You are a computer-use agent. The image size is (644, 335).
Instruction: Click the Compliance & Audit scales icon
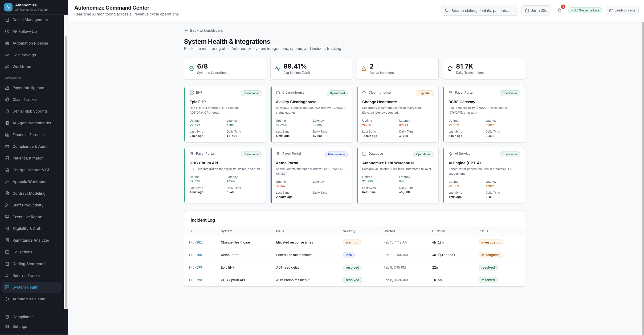(x=7, y=146)
